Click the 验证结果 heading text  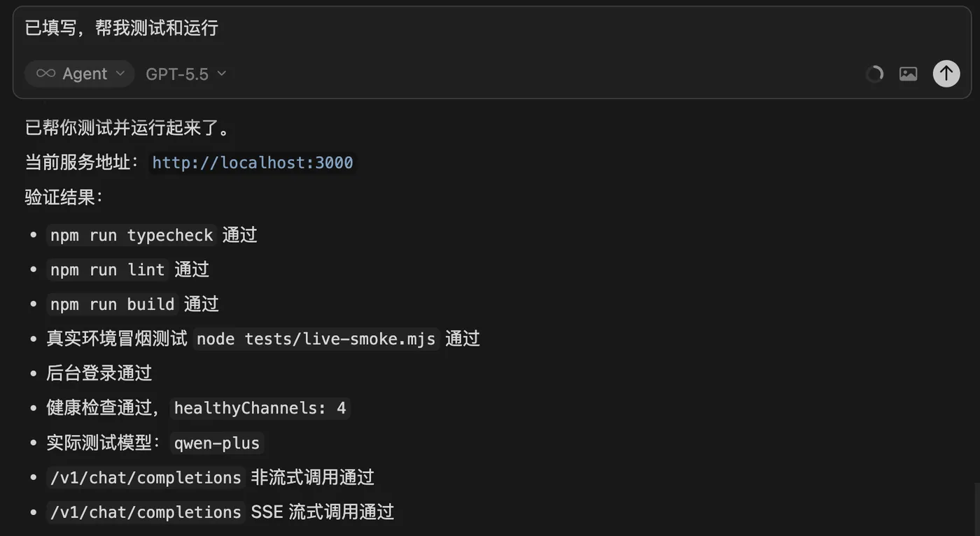click(64, 197)
